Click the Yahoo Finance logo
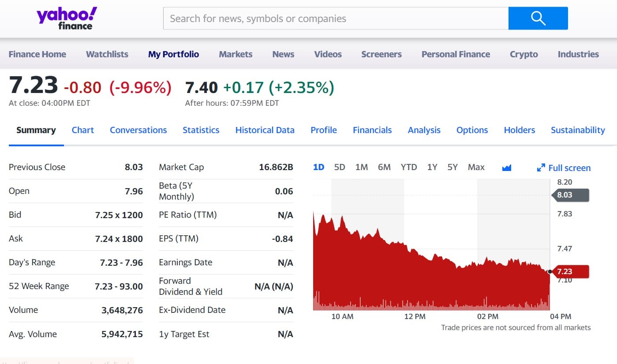Viewport: 617px width, 364px height. [x=67, y=19]
